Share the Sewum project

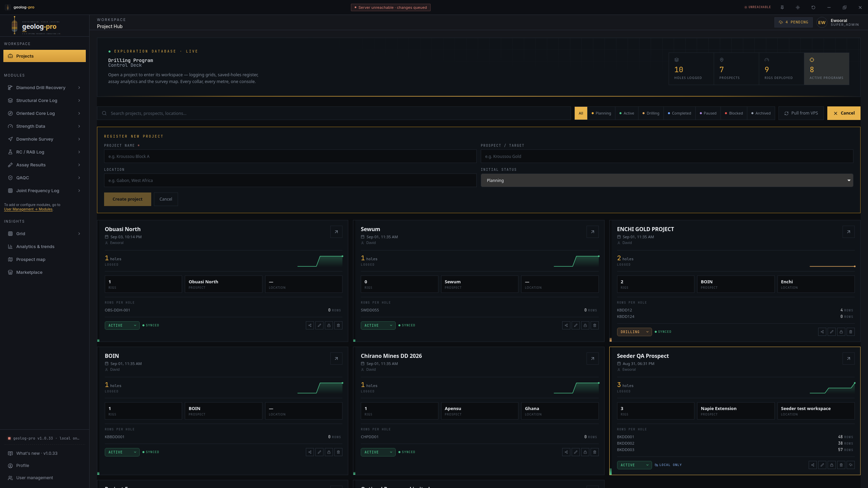(566, 325)
